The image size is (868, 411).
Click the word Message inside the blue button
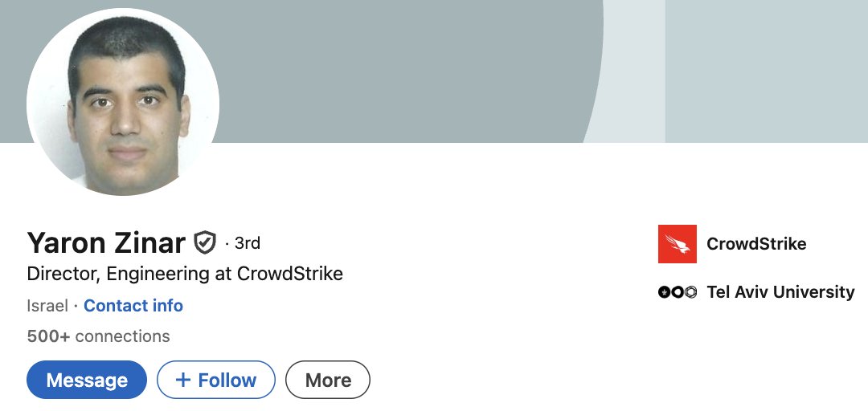click(x=87, y=380)
